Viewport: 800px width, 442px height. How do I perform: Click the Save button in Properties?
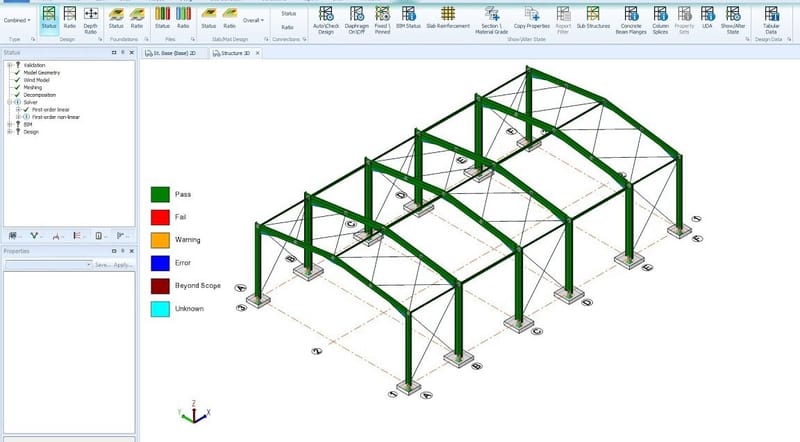(102, 265)
